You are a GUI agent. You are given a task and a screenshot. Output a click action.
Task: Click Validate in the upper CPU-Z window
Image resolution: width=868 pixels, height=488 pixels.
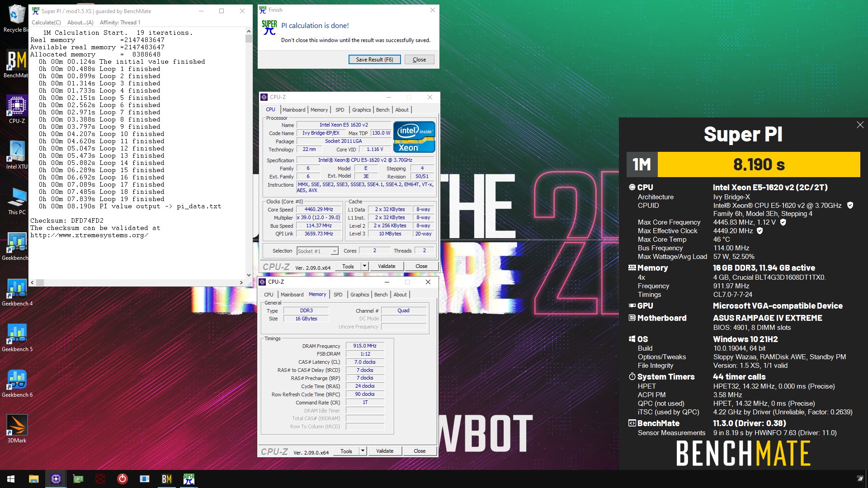[x=387, y=266]
